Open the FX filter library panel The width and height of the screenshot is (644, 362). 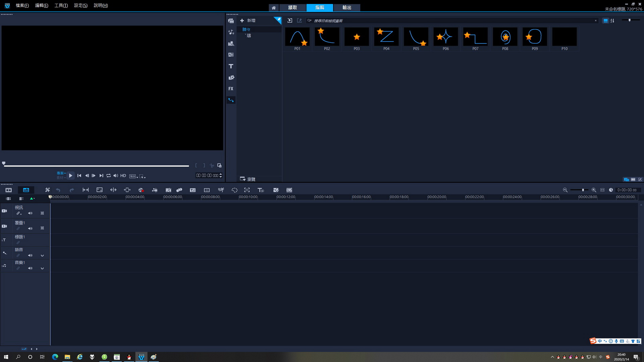[x=231, y=89]
